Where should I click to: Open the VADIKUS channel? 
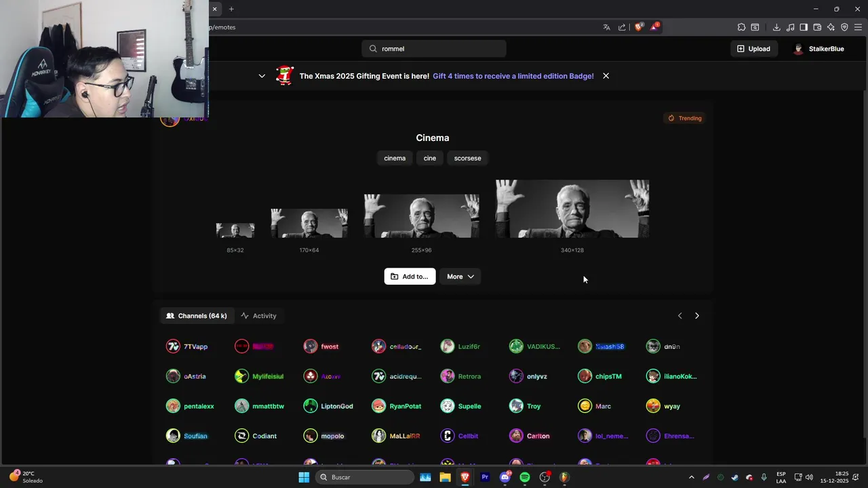click(534, 346)
